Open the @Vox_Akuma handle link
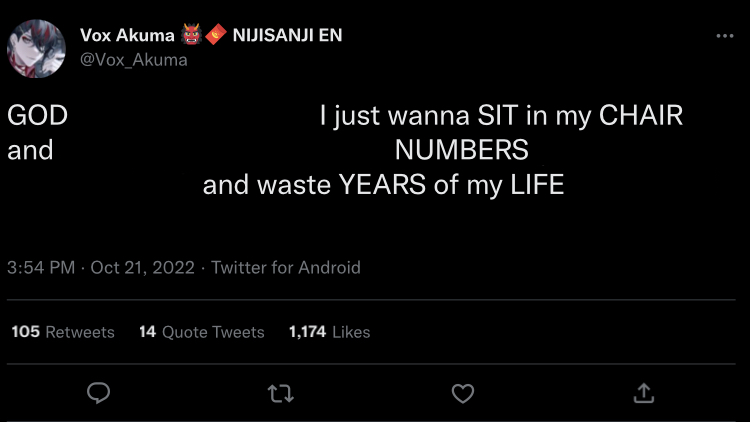The image size is (750, 422). pos(133,59)
